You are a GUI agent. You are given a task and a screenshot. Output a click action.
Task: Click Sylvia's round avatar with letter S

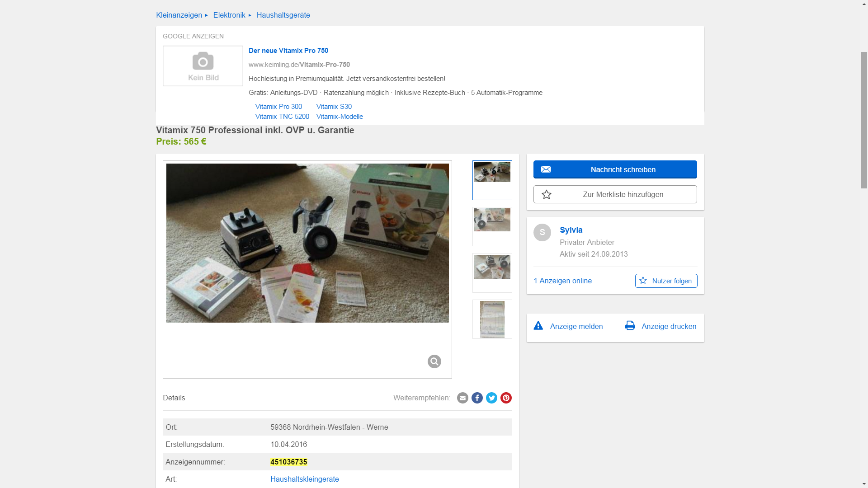(542, 232)
